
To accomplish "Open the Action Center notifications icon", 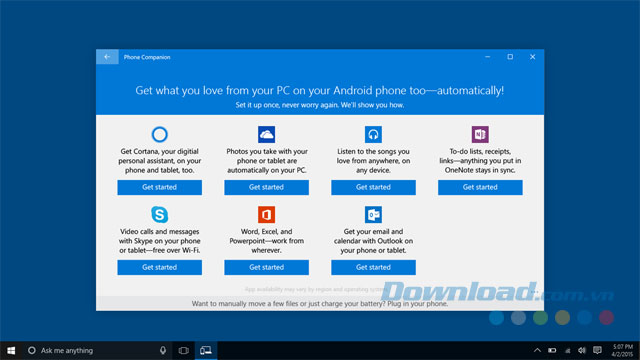I will click(x=597, y=351).
